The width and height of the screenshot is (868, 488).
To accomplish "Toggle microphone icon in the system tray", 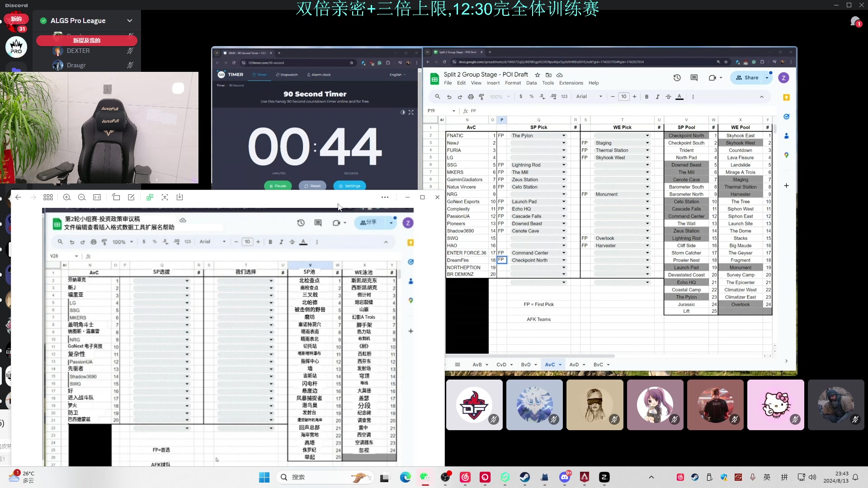I will [753, 477].
